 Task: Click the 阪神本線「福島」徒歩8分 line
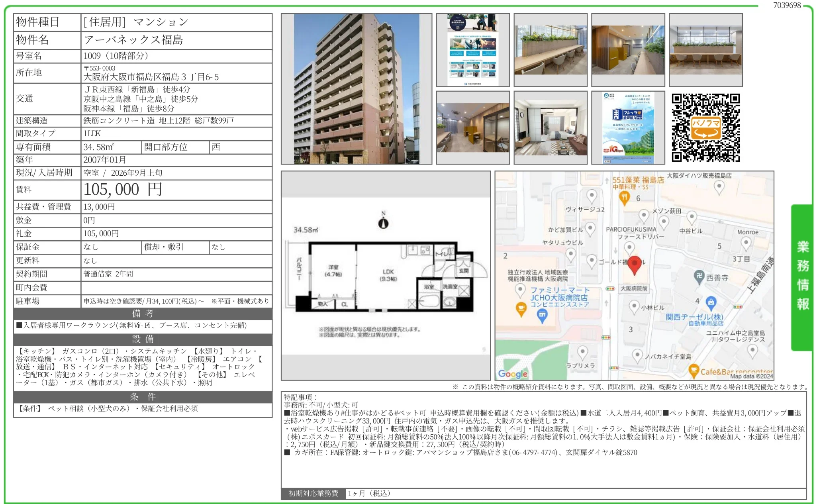pyautogui.click(x=129, y=108)
